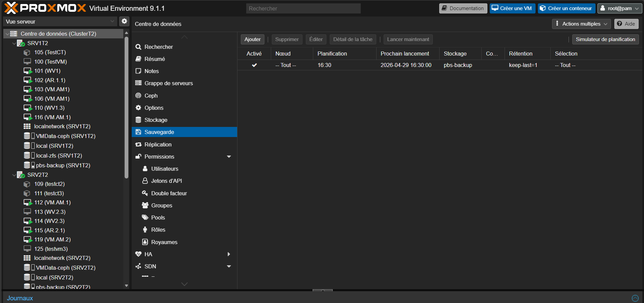Collapse the SDN submenu arrow
644x303 pixels.
[229, 266]
